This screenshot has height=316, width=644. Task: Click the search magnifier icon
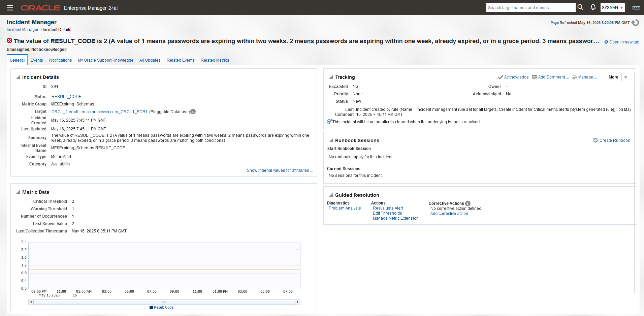click(580, 7)
